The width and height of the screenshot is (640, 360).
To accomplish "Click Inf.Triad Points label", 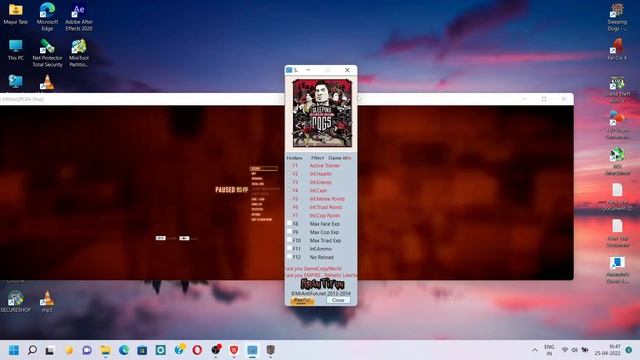I will (x=326, y=207).
